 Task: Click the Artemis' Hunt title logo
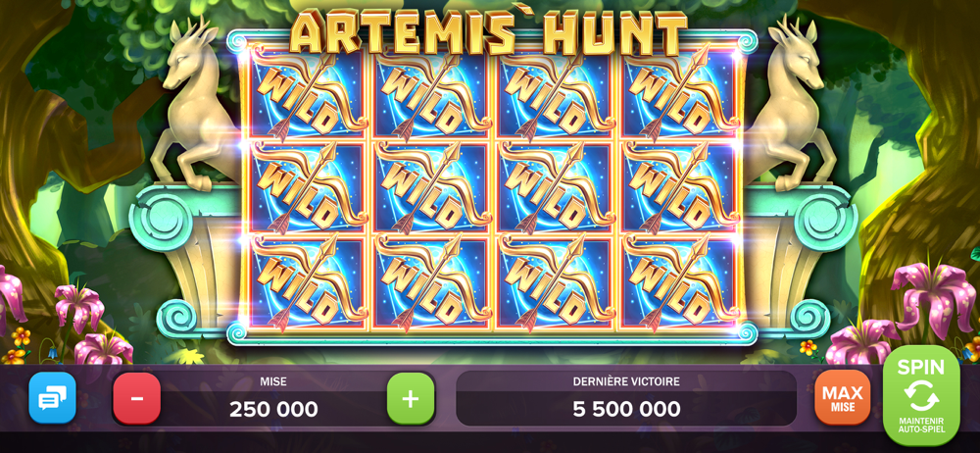[x=489, y=31]
